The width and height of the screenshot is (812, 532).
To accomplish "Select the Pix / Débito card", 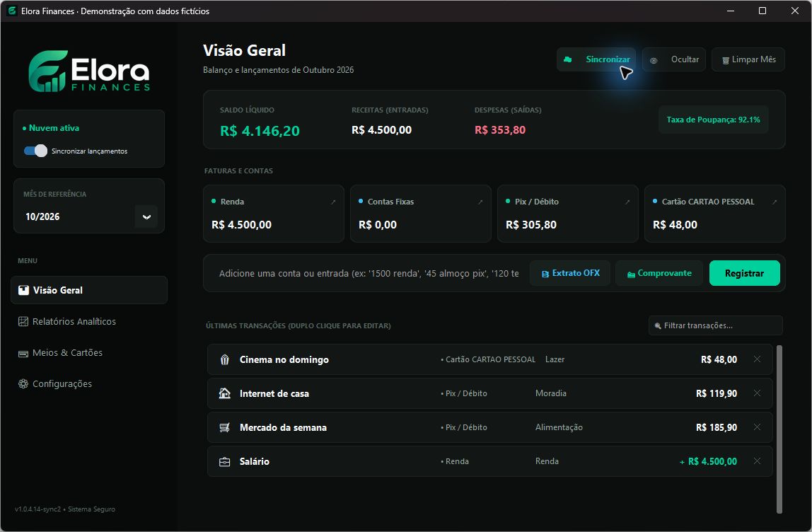I will tap(567, 214).
